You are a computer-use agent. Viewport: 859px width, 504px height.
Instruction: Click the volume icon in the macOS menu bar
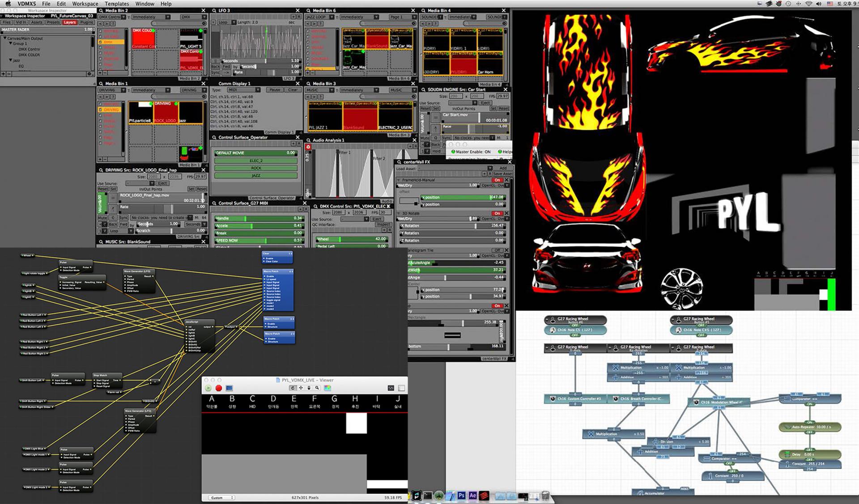819,4
